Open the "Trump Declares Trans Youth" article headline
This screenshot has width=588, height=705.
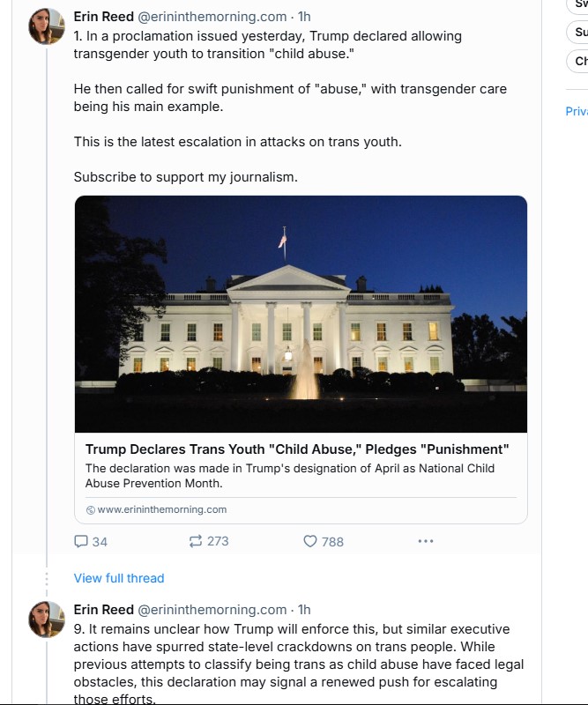(297, 449)
